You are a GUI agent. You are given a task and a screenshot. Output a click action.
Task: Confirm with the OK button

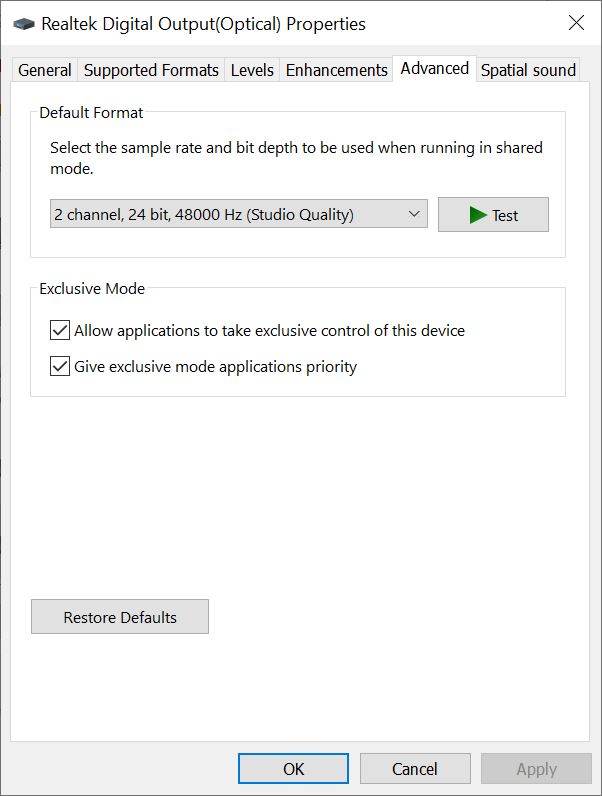tap(293, 768)
